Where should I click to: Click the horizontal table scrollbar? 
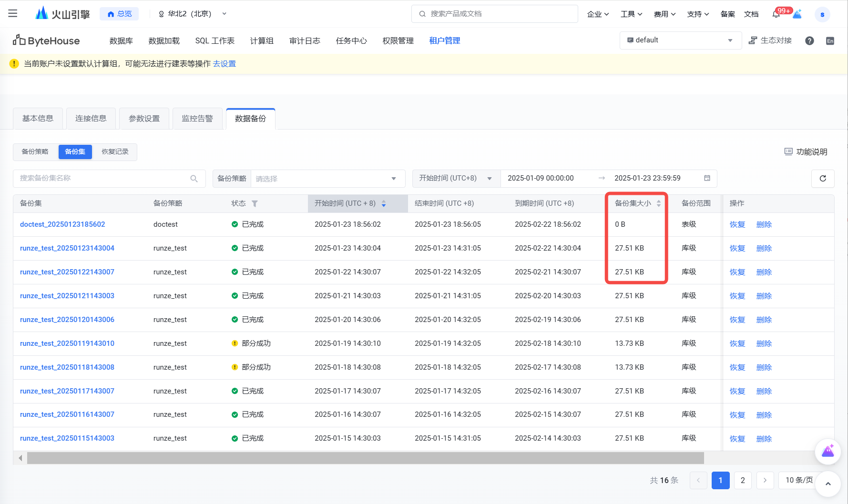coord(366,458)
